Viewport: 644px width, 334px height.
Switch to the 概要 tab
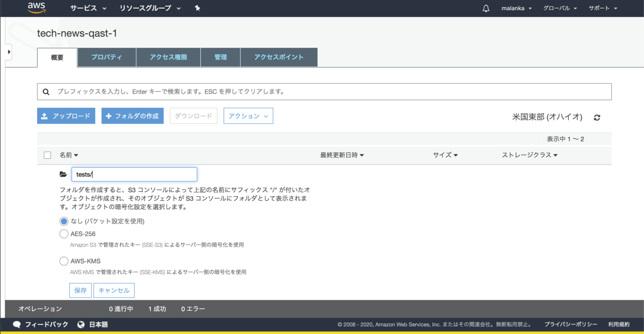(x=57, y=57)
